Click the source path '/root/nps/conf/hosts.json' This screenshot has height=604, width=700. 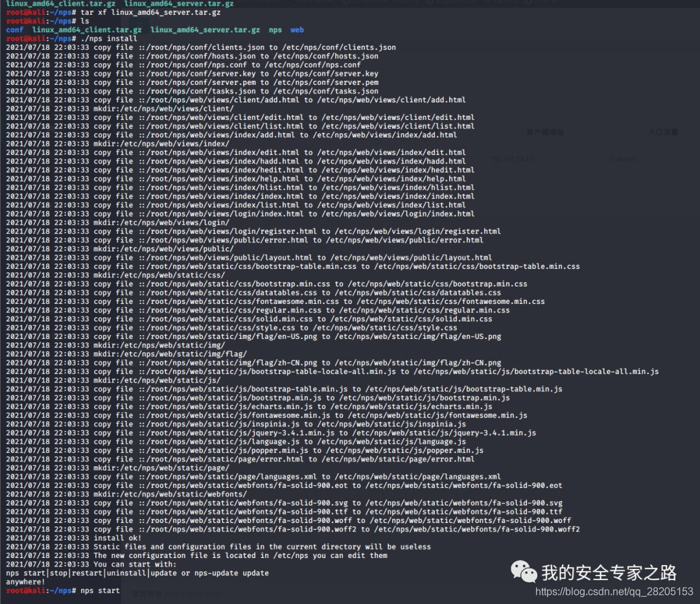click(x=201, y=56)
